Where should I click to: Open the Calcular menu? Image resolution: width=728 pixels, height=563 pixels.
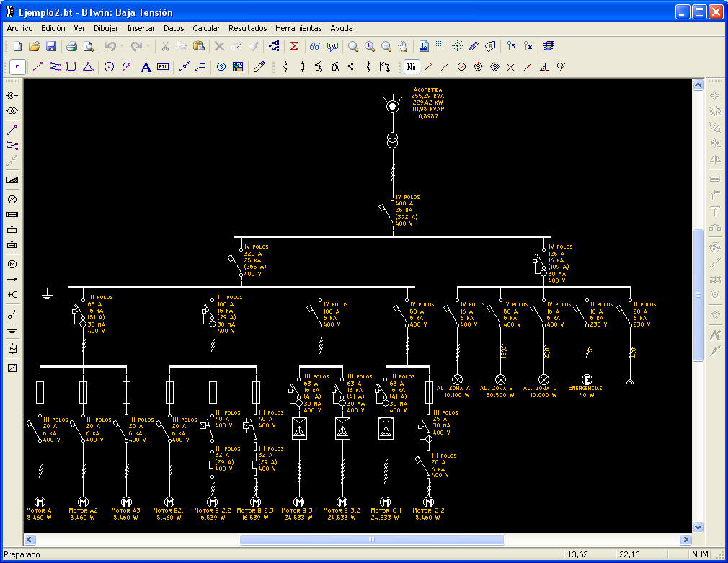[206, 28]
